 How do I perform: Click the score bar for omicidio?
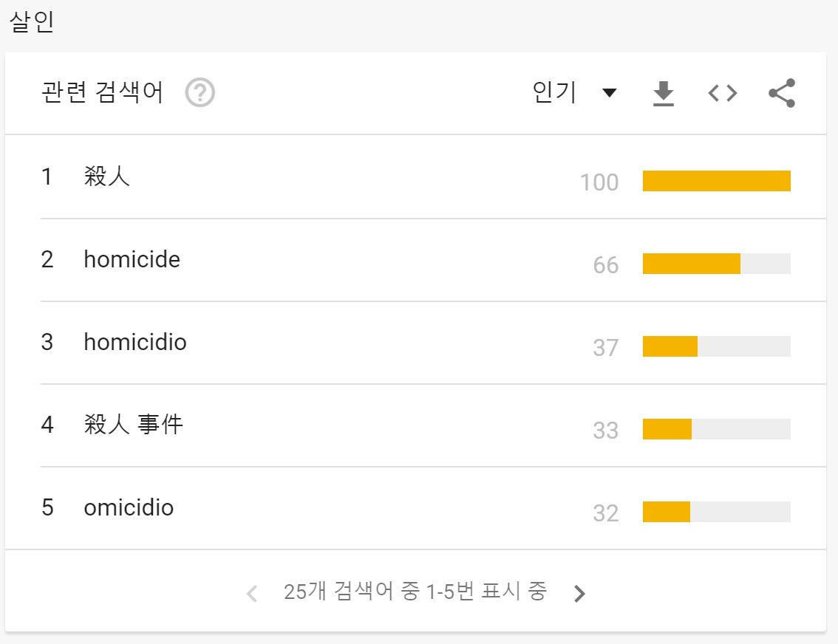coord(716,512)
